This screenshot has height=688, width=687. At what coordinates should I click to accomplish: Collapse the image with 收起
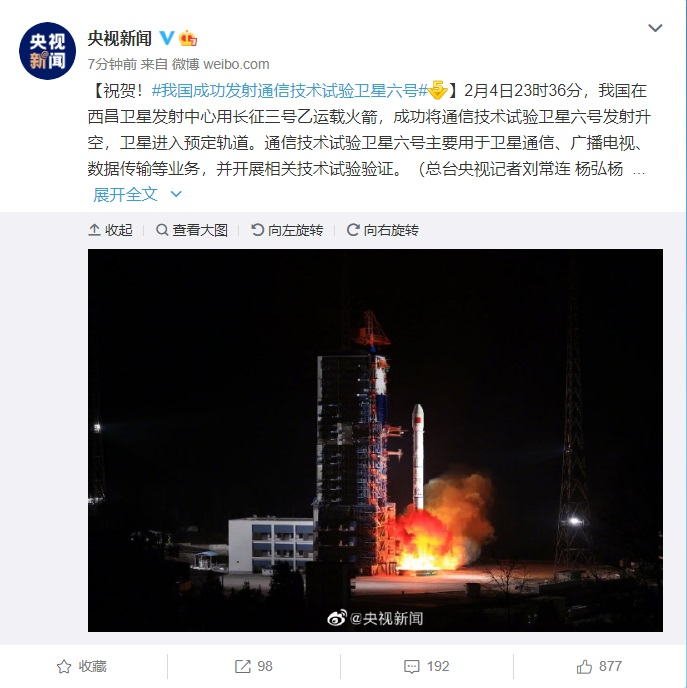[110, 230]
